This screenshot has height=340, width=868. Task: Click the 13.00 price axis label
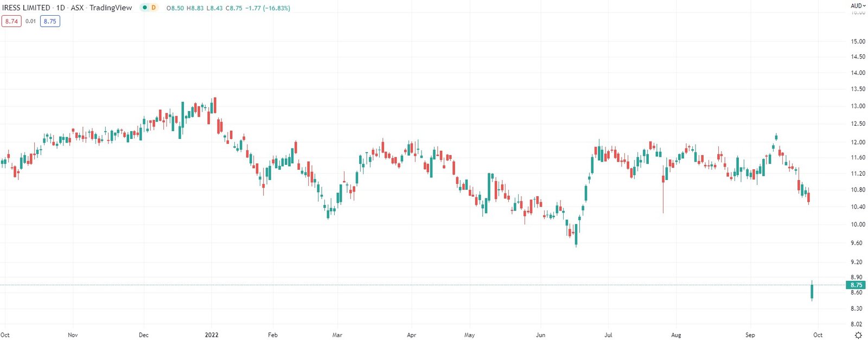tap(858, 106)
